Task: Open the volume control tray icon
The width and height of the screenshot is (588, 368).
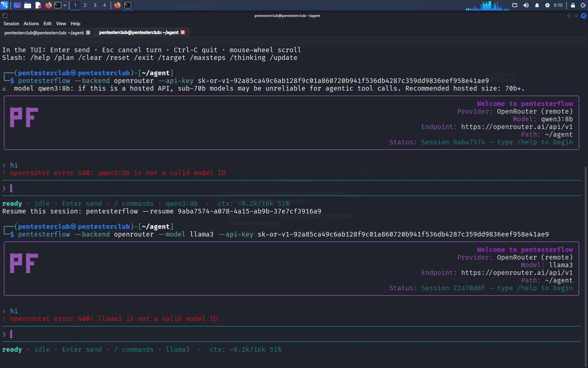Action: [x=526, y=5]
